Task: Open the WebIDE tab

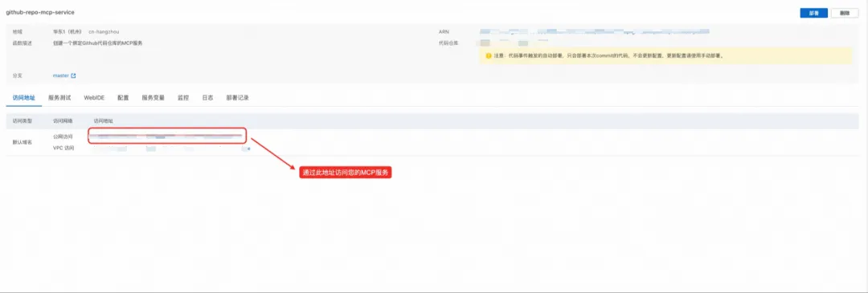Action: click(x=94, y=98)
